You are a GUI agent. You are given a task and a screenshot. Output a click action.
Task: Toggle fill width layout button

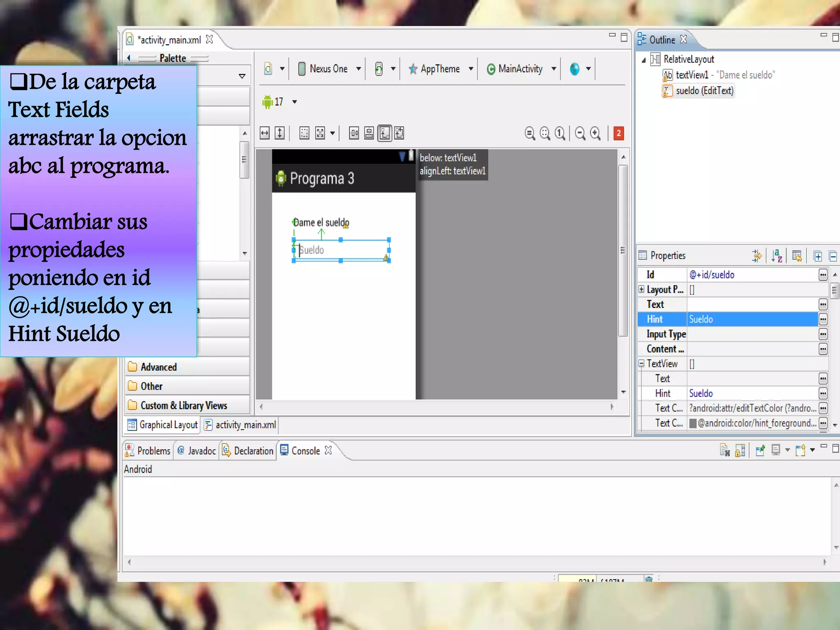point(265,133)
